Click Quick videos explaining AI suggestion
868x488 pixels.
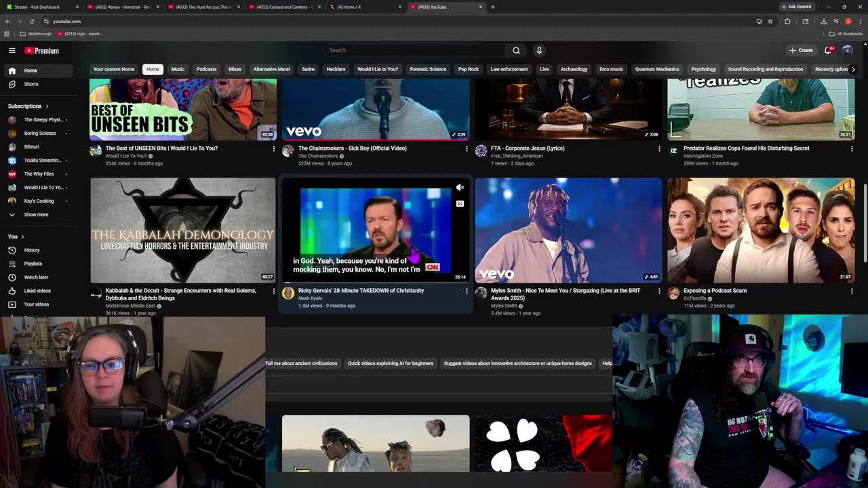click(390, 363)
